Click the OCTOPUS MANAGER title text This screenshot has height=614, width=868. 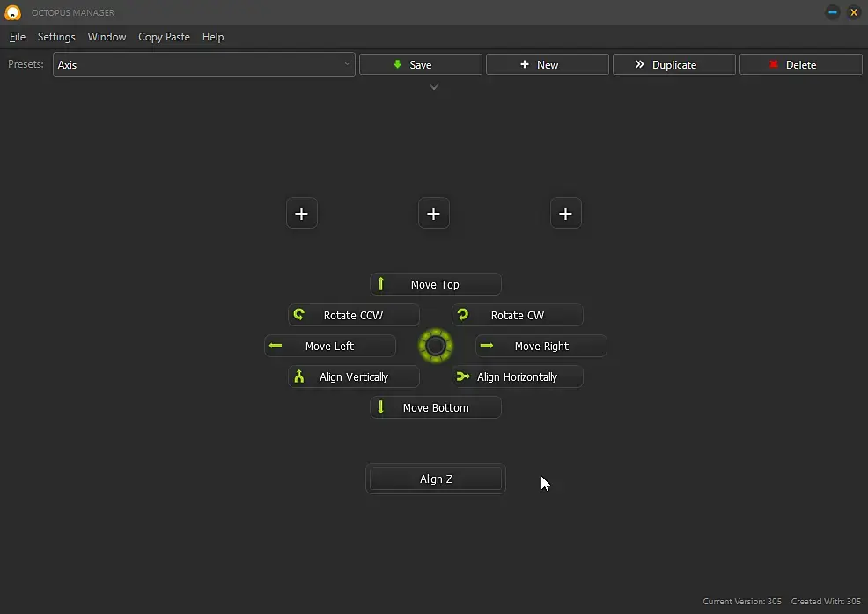[73, 12]
